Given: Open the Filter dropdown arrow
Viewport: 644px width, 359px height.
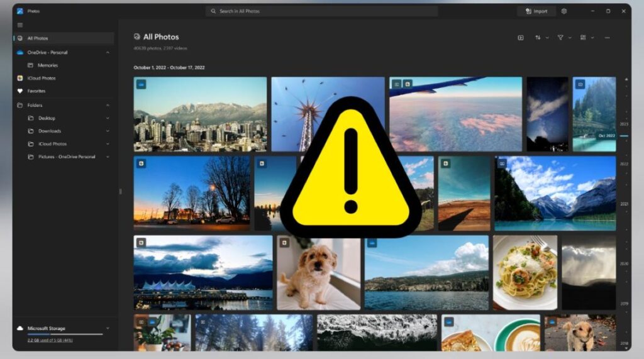Looking at the screenshot, I should [570, 38].
